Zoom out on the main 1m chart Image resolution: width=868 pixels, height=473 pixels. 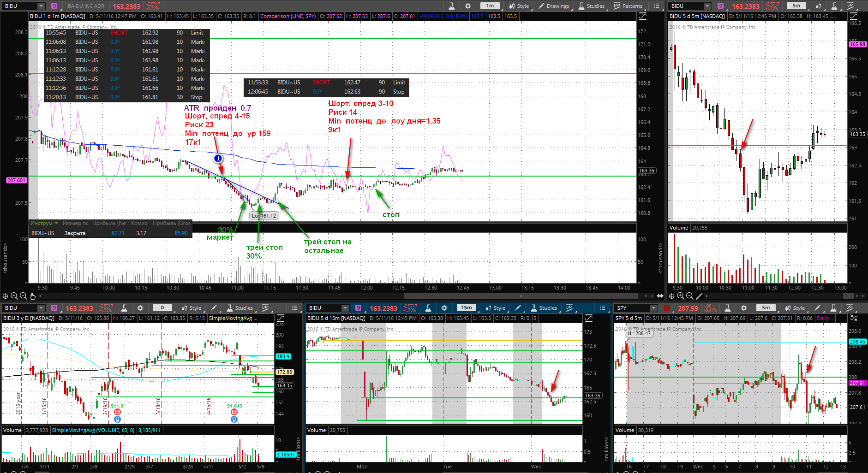[24, 296]
